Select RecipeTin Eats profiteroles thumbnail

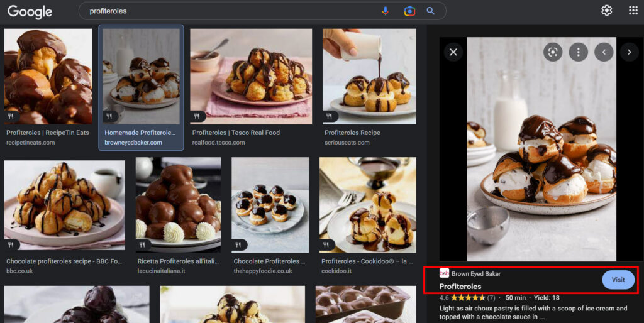point(48,76)
